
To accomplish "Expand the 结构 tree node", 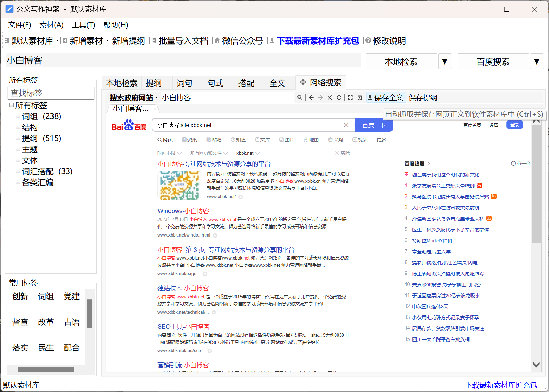I will pos(18,127).
